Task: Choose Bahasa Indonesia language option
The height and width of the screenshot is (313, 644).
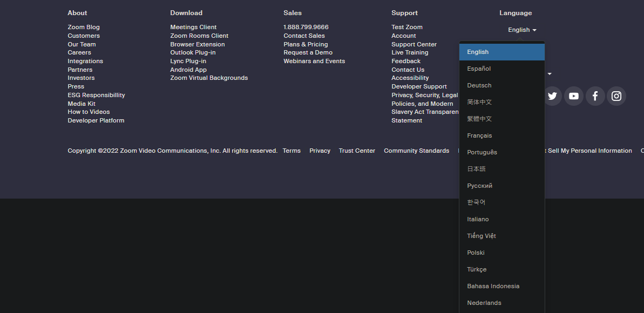Action: point(502,286)
